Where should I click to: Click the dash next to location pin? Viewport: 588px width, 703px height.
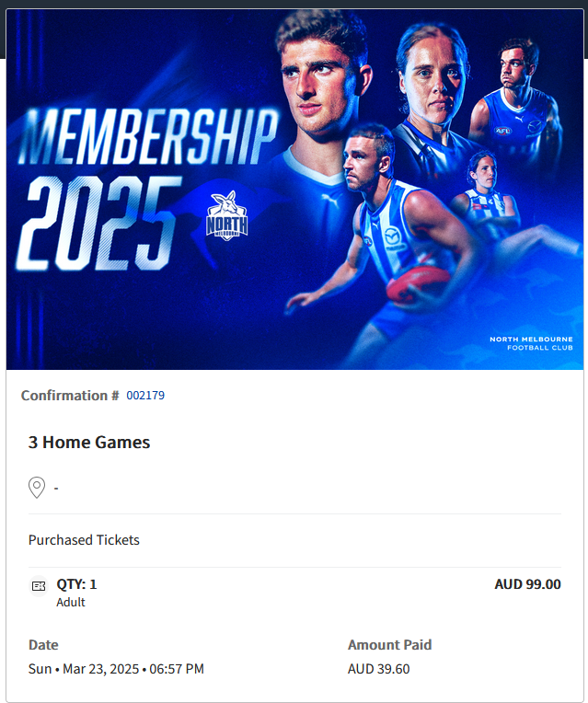(56, 488)
